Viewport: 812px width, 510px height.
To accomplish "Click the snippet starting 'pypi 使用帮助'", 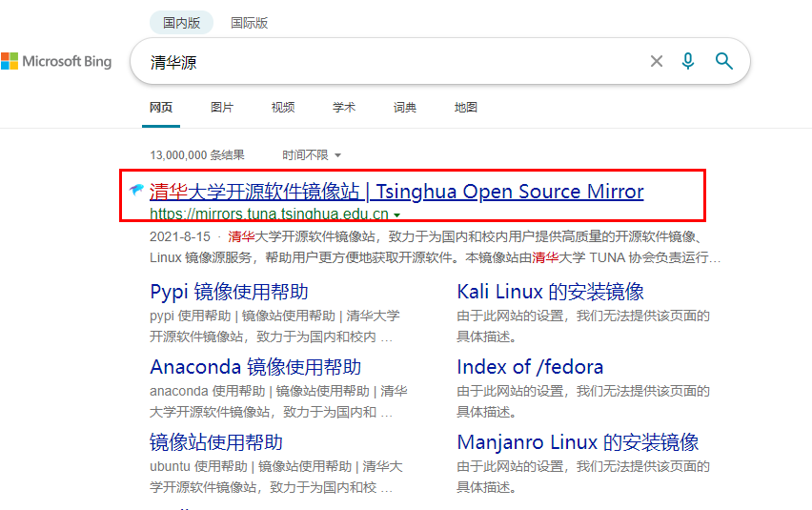I will pyautogui.click(x=275, y=326).
